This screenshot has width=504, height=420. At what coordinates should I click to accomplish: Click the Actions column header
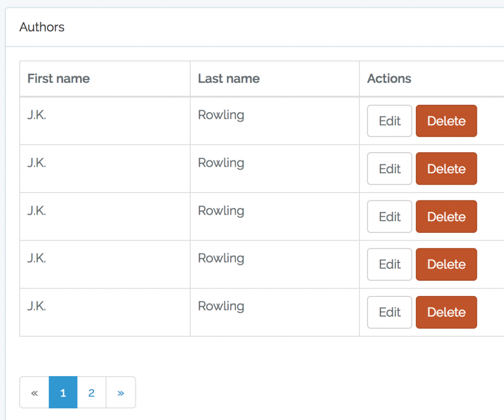389,78
